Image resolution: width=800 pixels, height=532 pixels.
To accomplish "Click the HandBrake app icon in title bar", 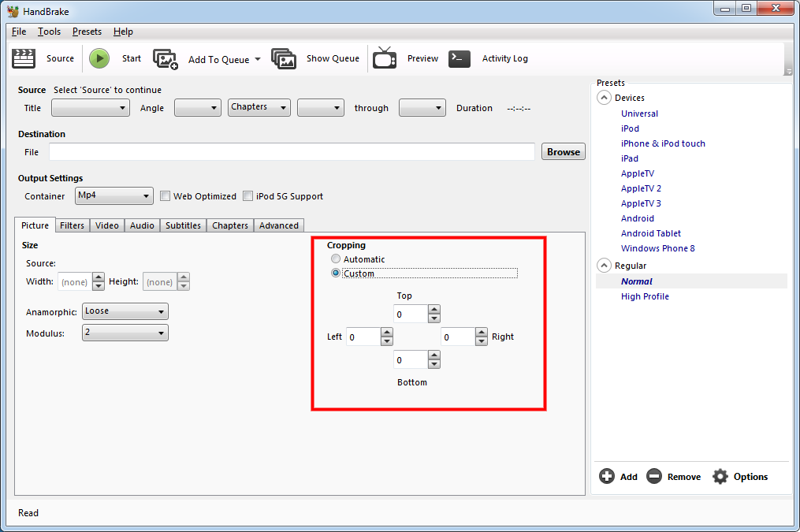I will point(13,11).
